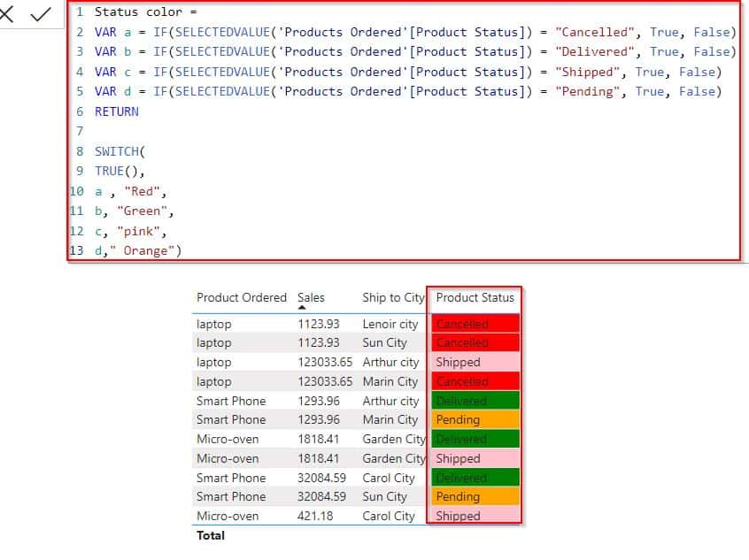749x560 pixels.
Task: Click the sort arrow under Sales
Action: point(302,308)
